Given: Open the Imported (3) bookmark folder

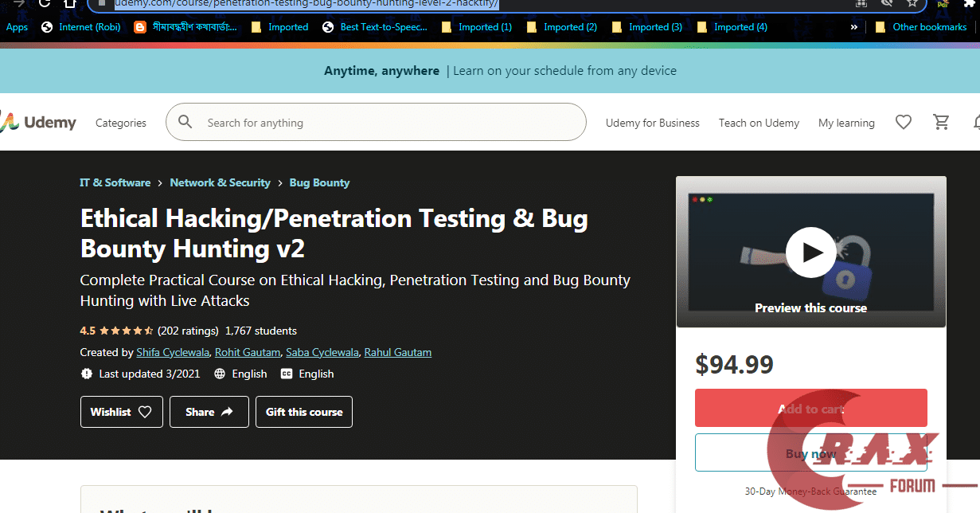Looking at the screenshot, I should tap(646, 27).
